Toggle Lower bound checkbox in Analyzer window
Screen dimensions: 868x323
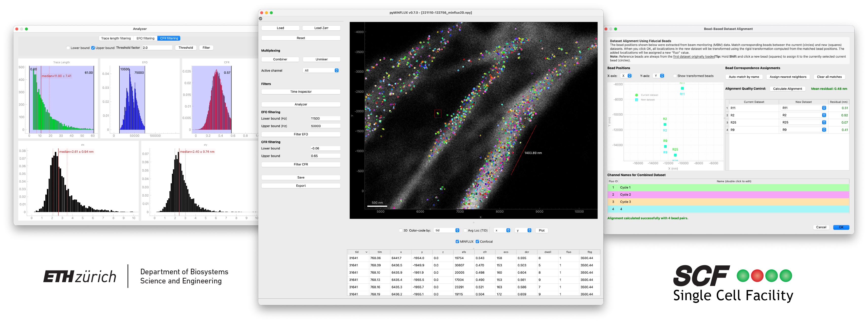(x=68, y=48)
